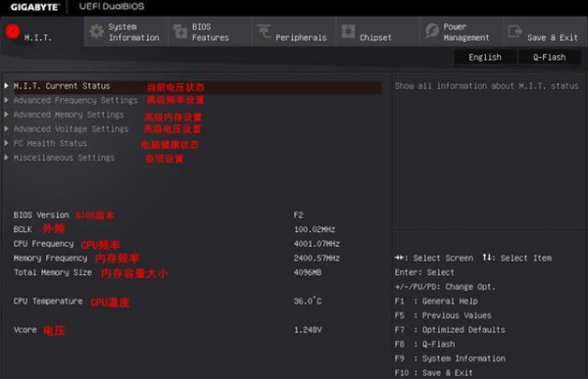This screenshot has height=379, width=588.
Task: Click the Peripherals USB icon
Action: (x=264, y=31)
